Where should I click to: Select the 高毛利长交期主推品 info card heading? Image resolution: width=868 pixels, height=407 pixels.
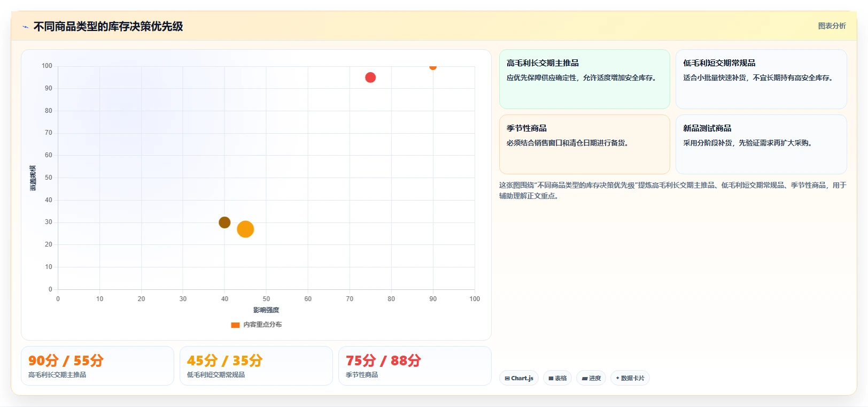[542, 63]
